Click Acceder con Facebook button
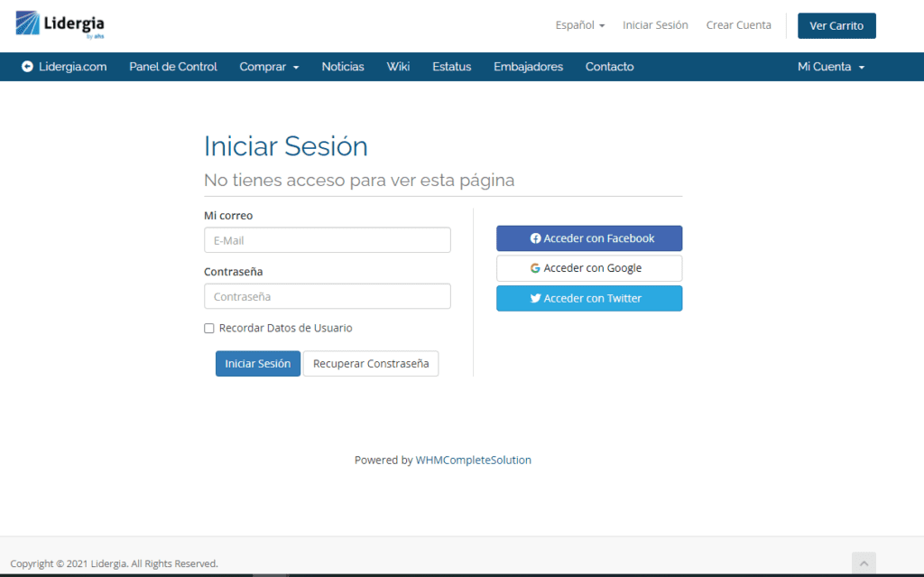924x577 pixels. click(589, 238)
